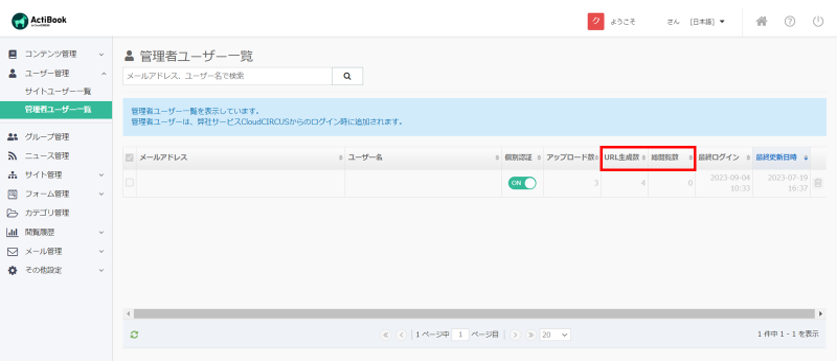Open the 20 rows-per-page dropdown

point(555,335)
